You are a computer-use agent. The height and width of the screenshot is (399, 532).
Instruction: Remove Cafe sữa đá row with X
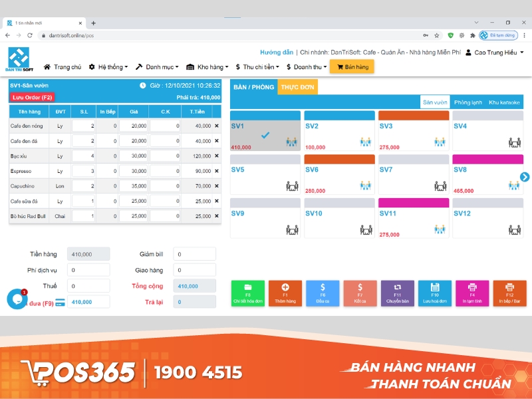[217, 201]
